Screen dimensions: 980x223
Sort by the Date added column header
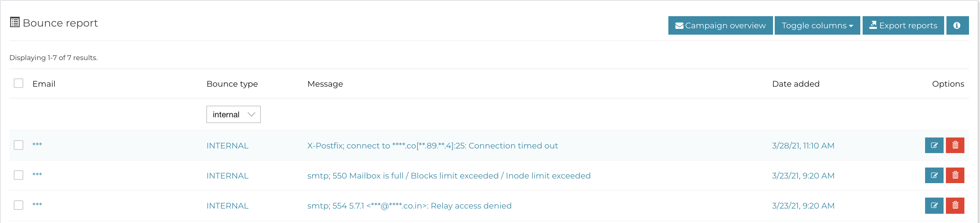click(x=796, y=83)
